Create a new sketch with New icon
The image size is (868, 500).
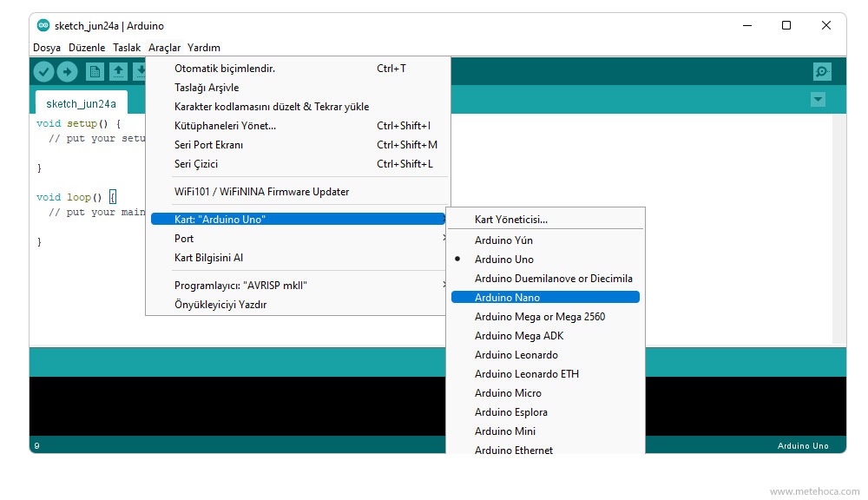pyautogui.click(x=95, y=71)
